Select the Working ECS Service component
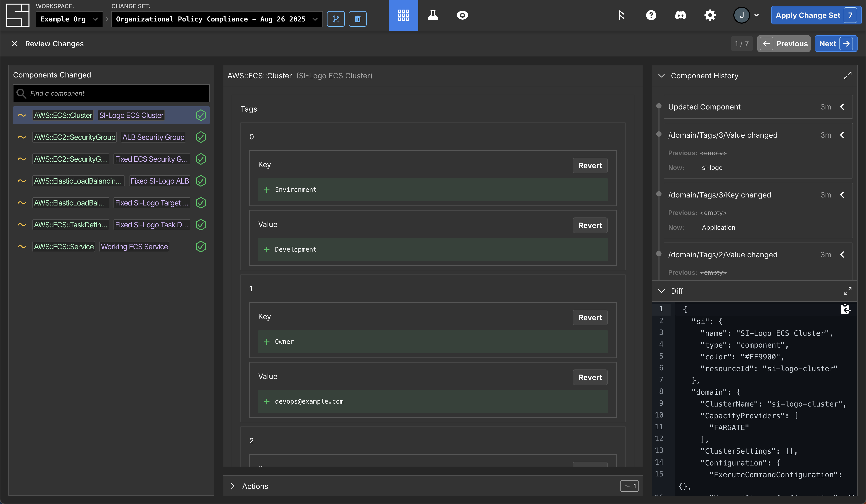 point(111,247)
